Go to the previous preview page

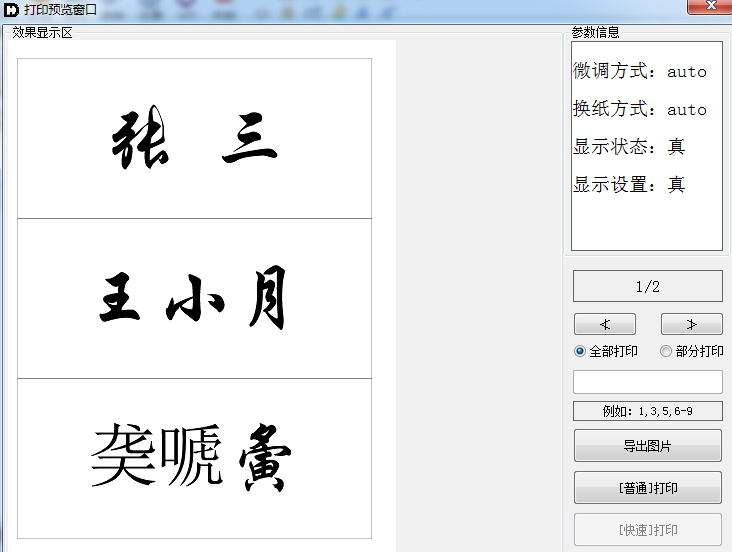(604, 324)
